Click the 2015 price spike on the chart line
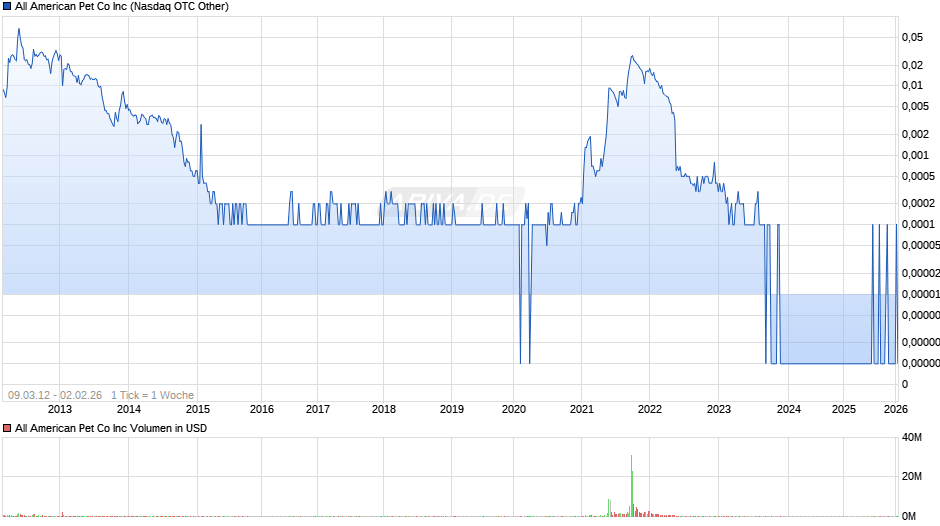The image size is (940, 526). point(201,125)
